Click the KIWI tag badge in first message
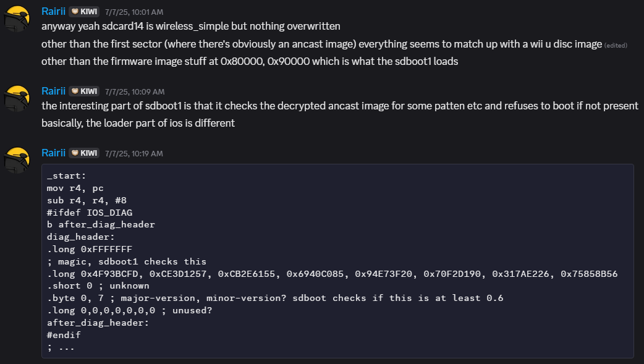 pos(84,12)
